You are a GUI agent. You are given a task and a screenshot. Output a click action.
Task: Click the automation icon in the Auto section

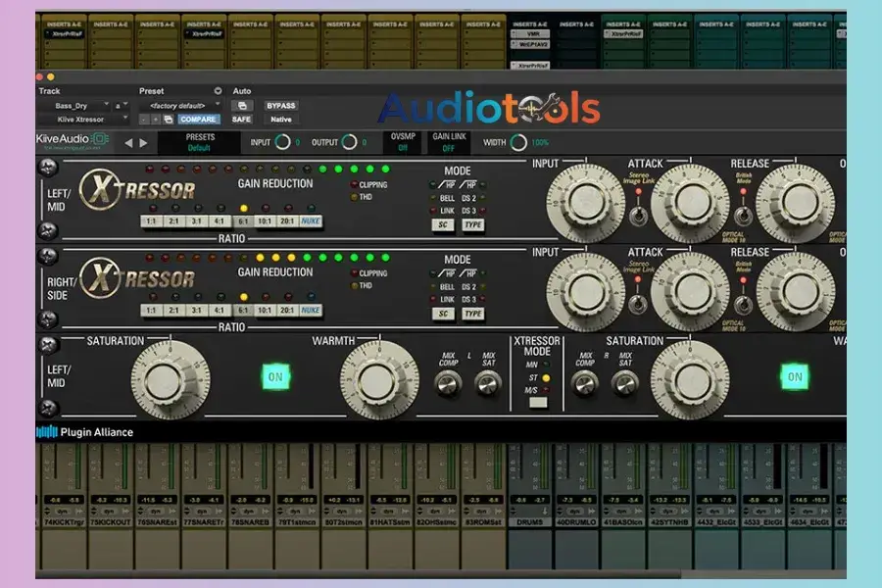pos(242,105)
